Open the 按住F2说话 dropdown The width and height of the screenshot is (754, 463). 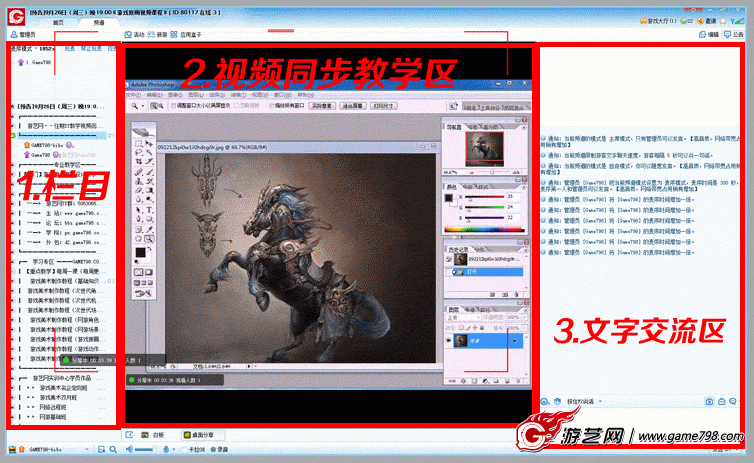[x=600, y=401]
